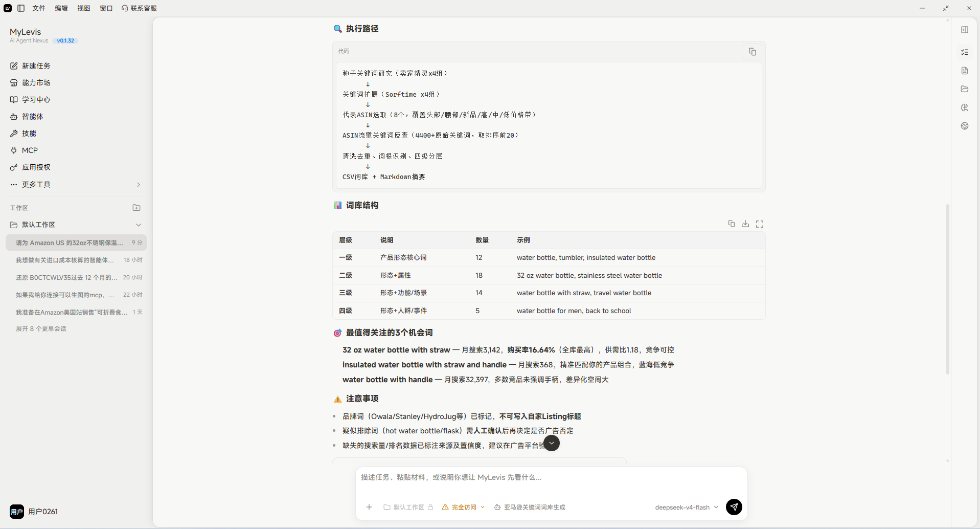The image size is (980, 529).
Task: Add a new workspace folder icon
Action: pyautogui.click(x=136, y=208)
